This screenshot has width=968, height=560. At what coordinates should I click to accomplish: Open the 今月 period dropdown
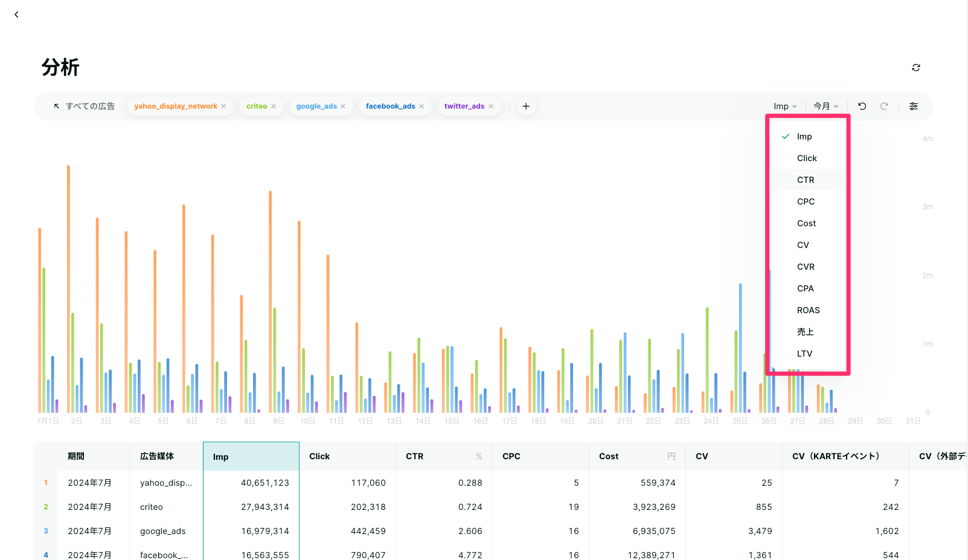tap(826, 106)
